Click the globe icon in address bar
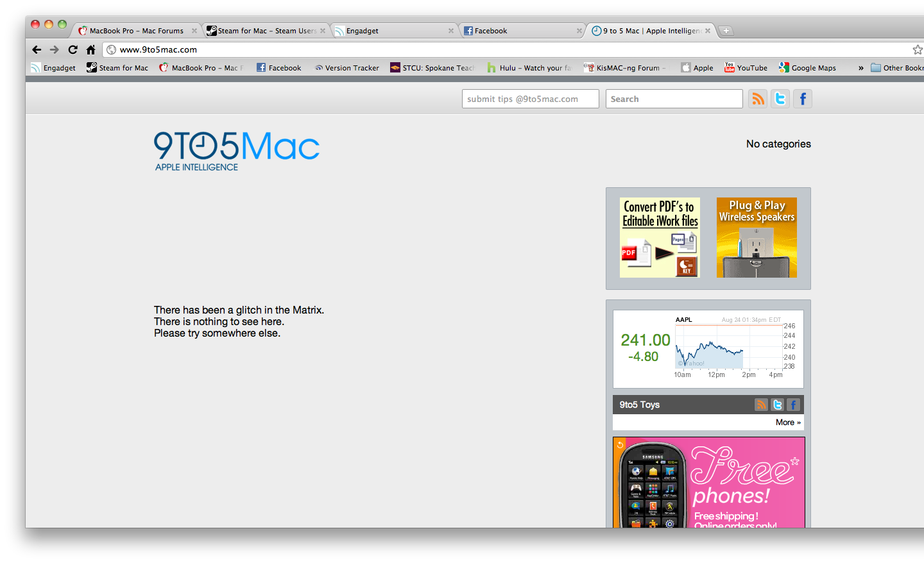 [x=111, y=49]
